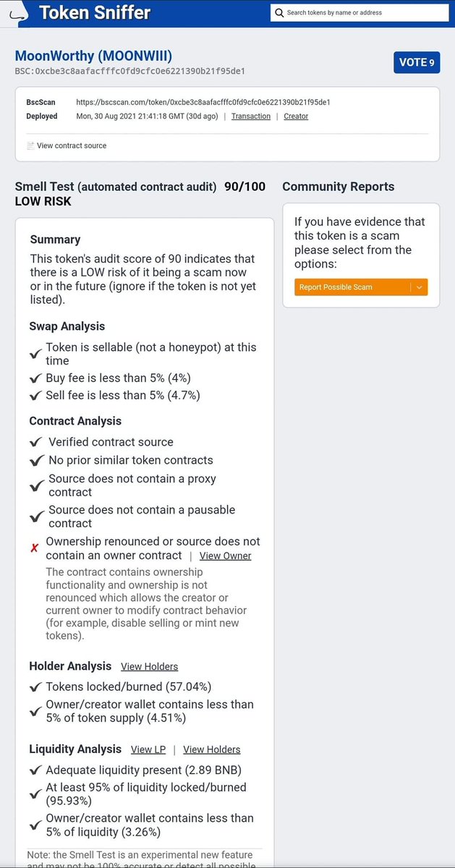Image resolution: width=455 pixels, height=868 pixels.
Task: Click the View LP link
Action: click(x=148, y=749)
